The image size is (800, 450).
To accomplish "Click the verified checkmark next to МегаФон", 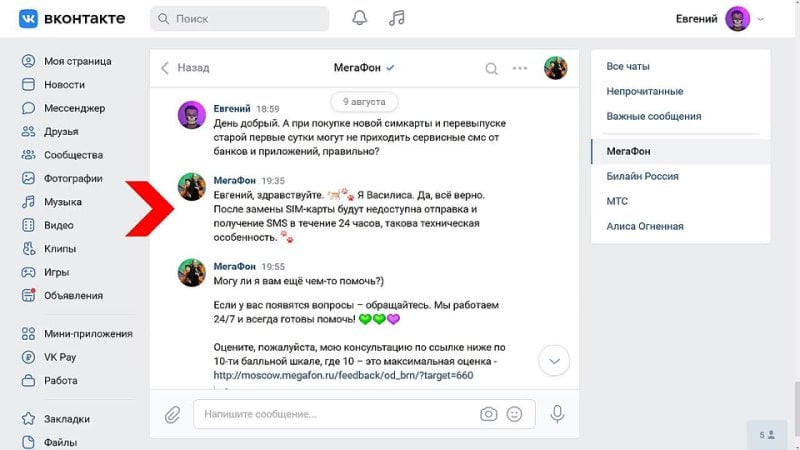I will pos(390,68).
